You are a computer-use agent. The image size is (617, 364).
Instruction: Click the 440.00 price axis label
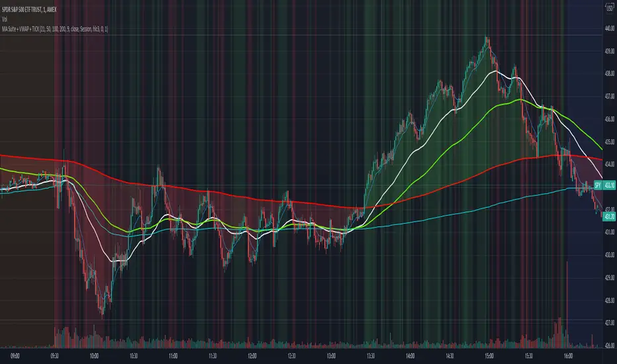pos(610,28)
